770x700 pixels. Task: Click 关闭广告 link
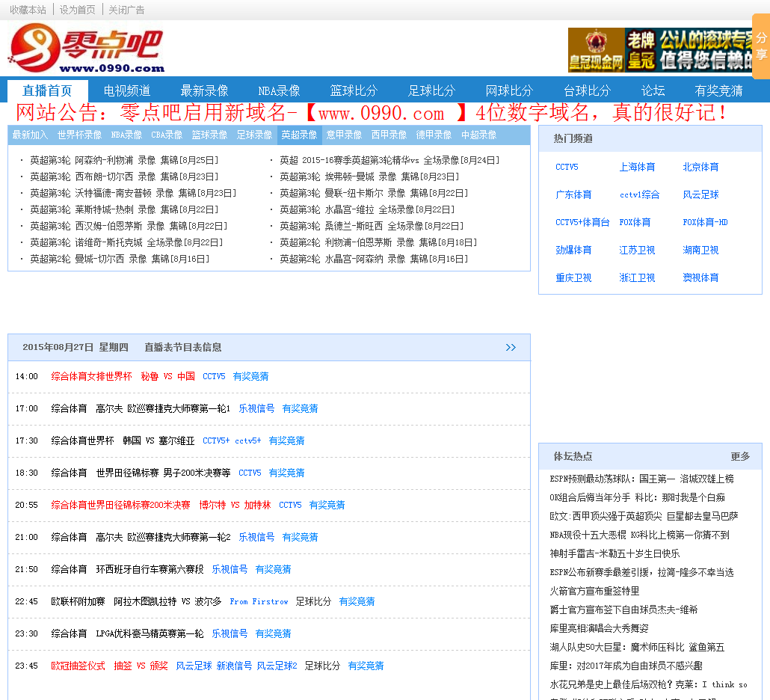(126, 10)
